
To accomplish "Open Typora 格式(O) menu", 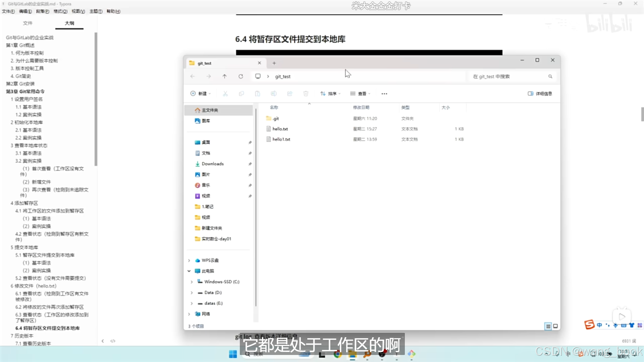I will pos(60,11).
